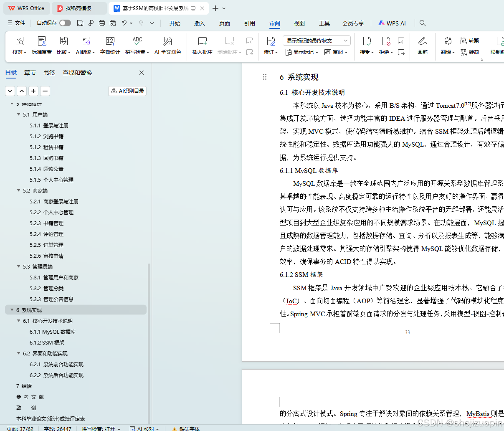Switch to the 开始 ribbon tab
Image resolution: width=504 pixels, height=431 pixels.
click(175, 23)
